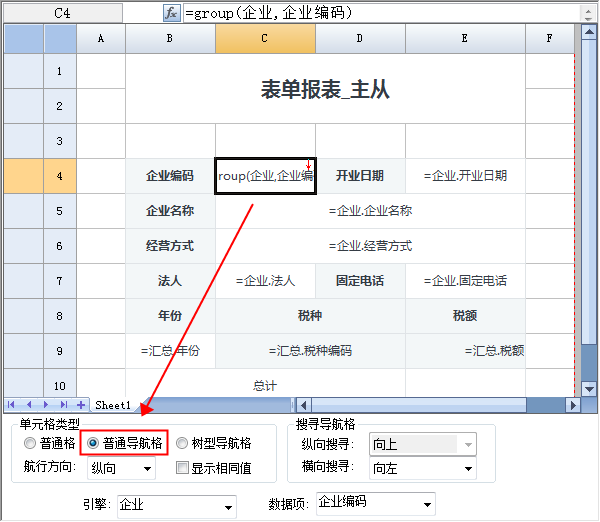Add a new sheet with plus icon

[80, 405]
